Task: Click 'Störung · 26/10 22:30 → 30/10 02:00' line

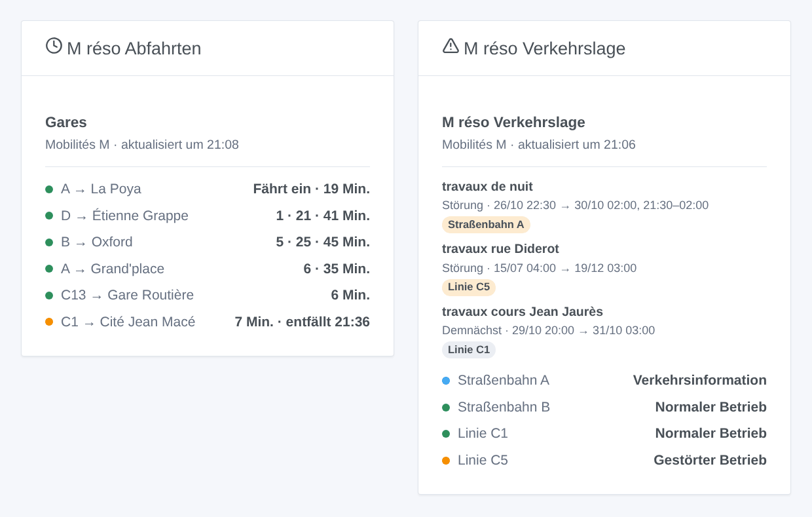Action: 575,205
